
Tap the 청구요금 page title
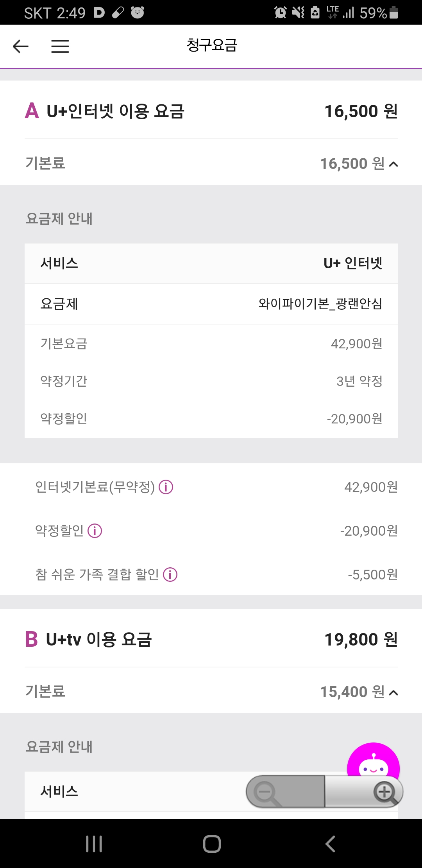(x=211, y=46)
